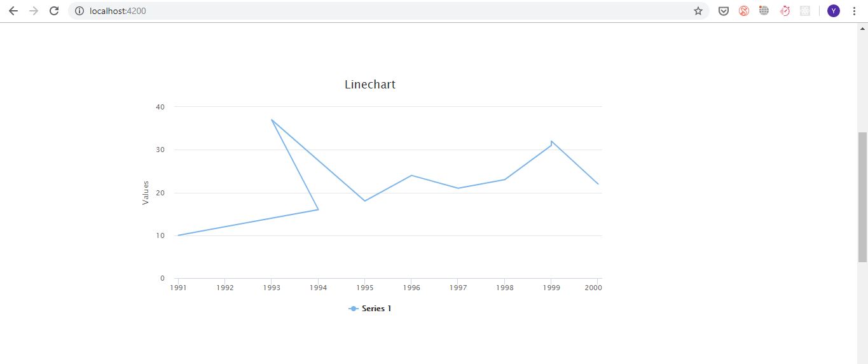Screen dimensions: 868x364
Task: Click the line vertex above 1994
Action: click(x=318, y=209)
